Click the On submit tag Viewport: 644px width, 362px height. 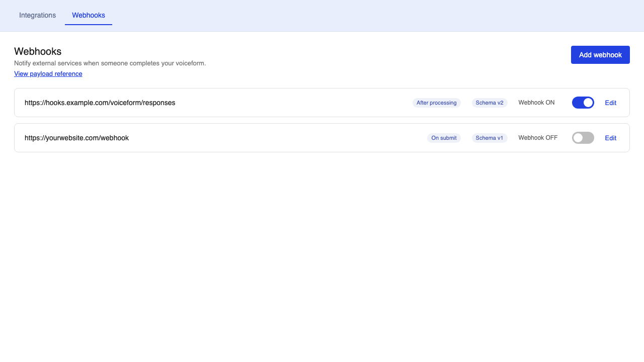pyautogui.click(x=444, y=138)
